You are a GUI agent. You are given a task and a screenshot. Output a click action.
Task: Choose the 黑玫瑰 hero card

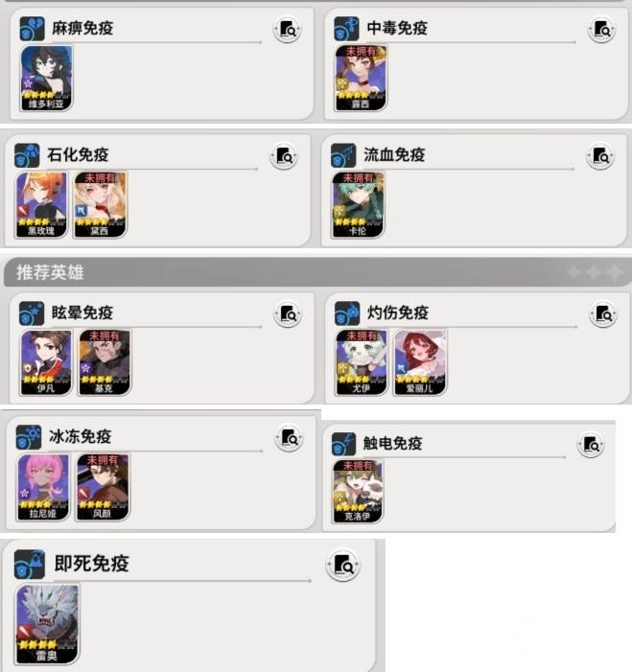(41, 205)
